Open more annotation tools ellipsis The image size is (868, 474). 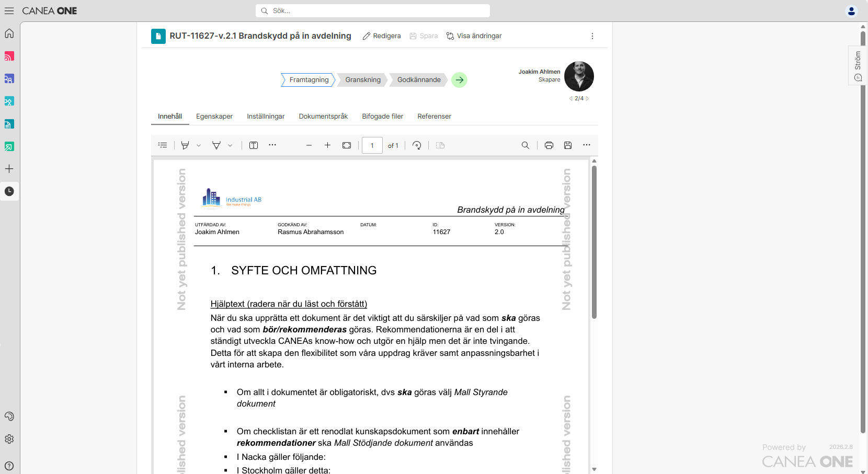[272, 145]
